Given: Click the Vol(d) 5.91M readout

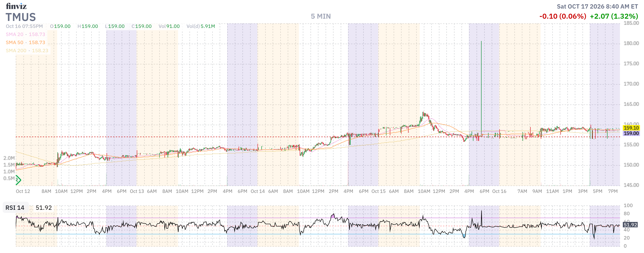Looking at the screenshot, I should 201,26.
